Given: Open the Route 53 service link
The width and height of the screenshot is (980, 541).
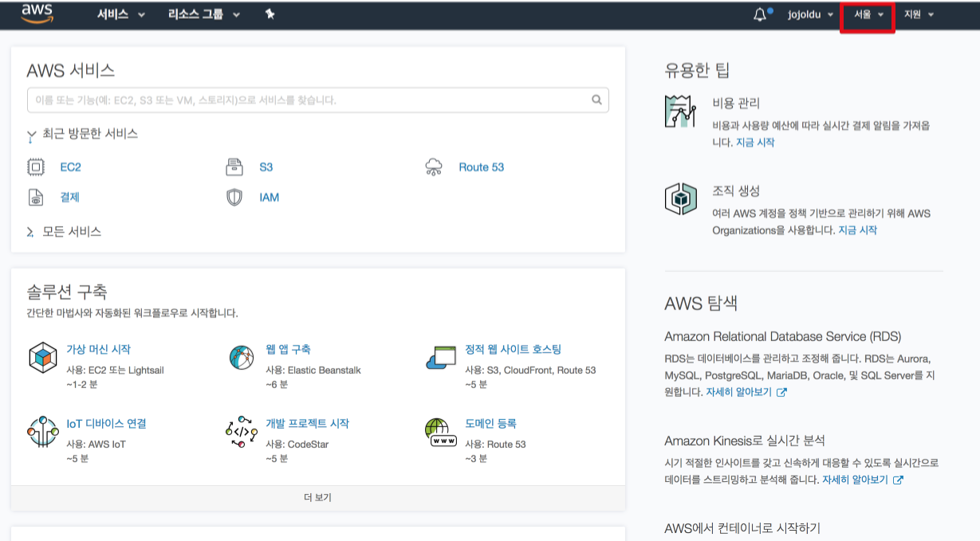Looking at the screenshot, I should 482,167.
